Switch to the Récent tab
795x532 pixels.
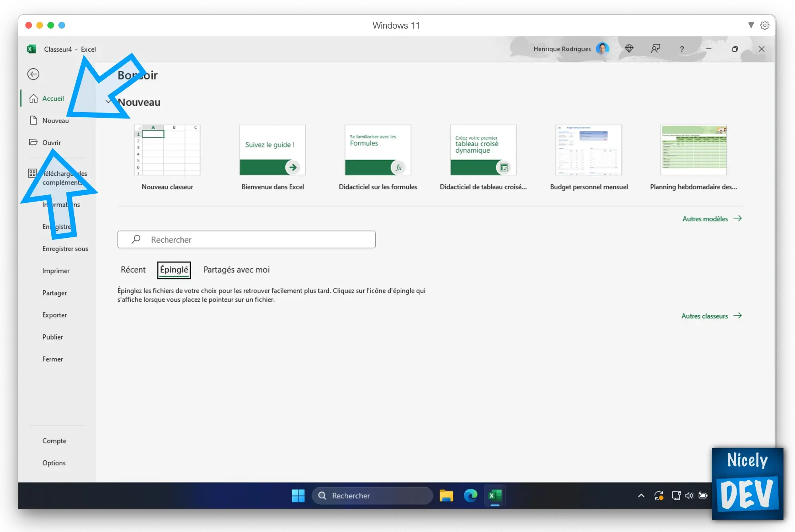(x=133, y=270)
